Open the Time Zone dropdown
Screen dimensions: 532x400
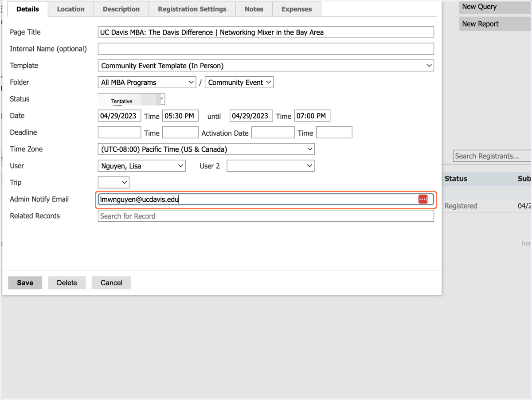pyautogui.click(x=206, y=149)
